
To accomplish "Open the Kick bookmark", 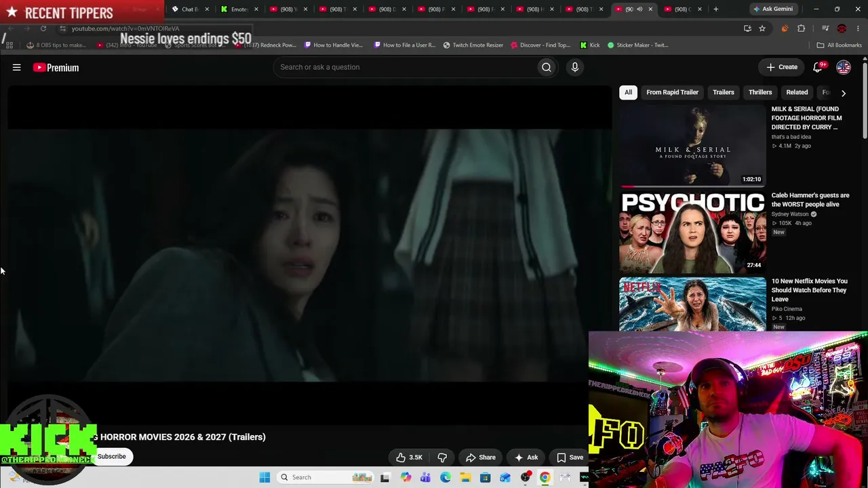I will pos(589,45).
